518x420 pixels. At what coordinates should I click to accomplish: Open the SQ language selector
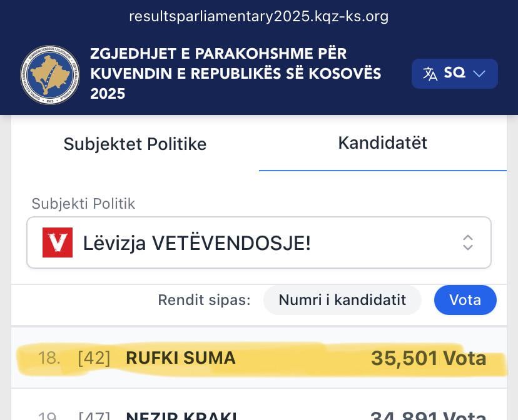455,73
